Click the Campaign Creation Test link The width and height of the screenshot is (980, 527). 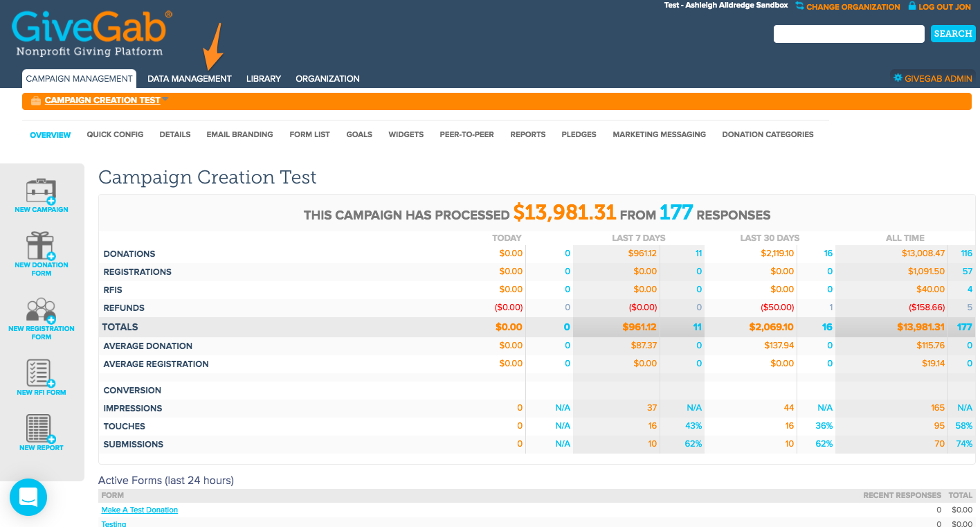coord(102,100)
